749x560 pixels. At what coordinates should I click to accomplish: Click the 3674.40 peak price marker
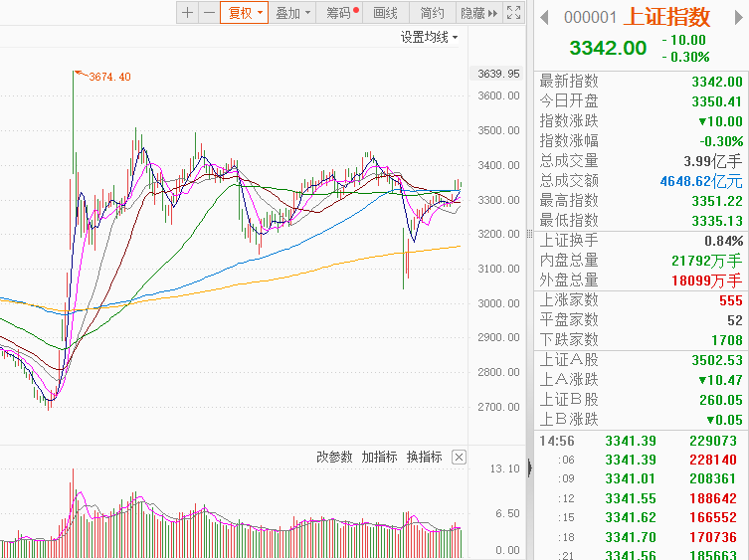tap(109, 77)
